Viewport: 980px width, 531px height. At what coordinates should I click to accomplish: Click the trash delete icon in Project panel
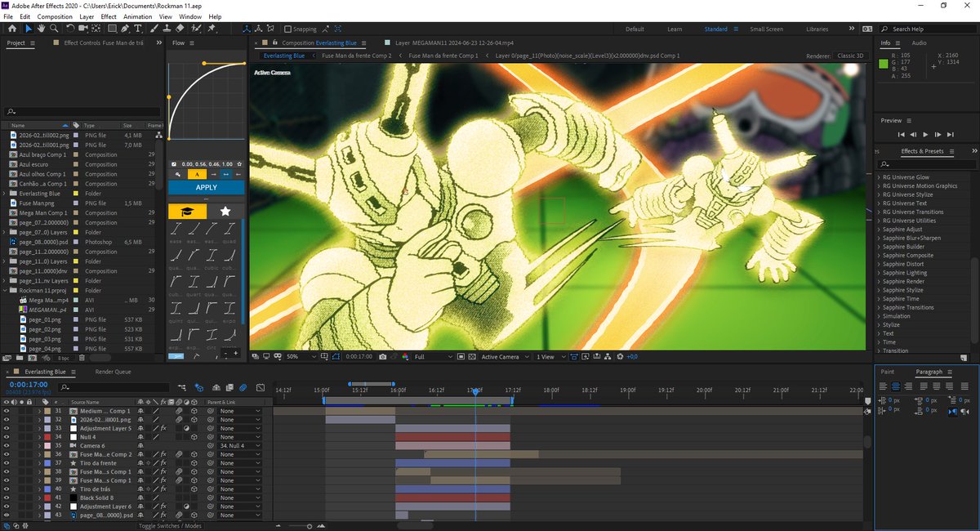(x=82, y=358)
